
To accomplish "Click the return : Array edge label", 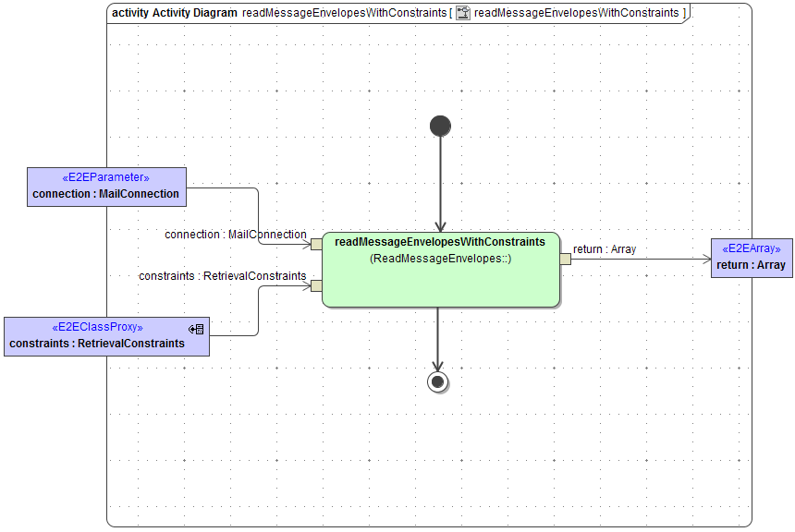I will click(603, 249).
